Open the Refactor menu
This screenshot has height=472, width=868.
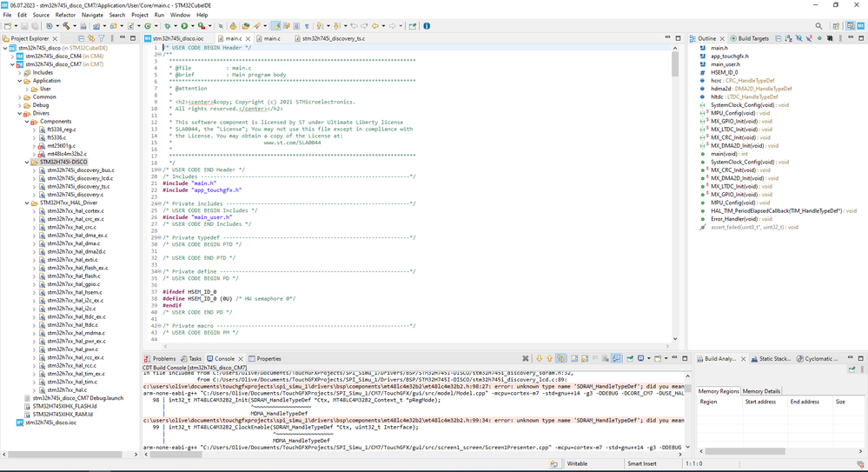point(65,15)
